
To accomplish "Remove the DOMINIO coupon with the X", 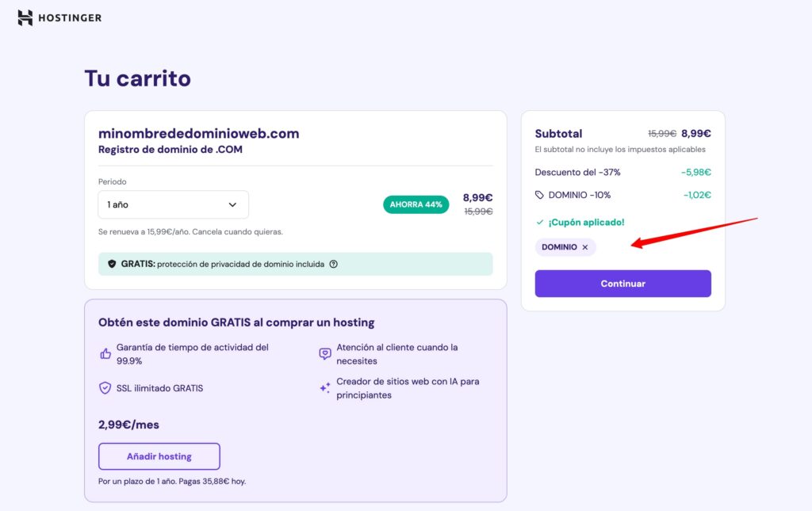I will click(585, 247).
